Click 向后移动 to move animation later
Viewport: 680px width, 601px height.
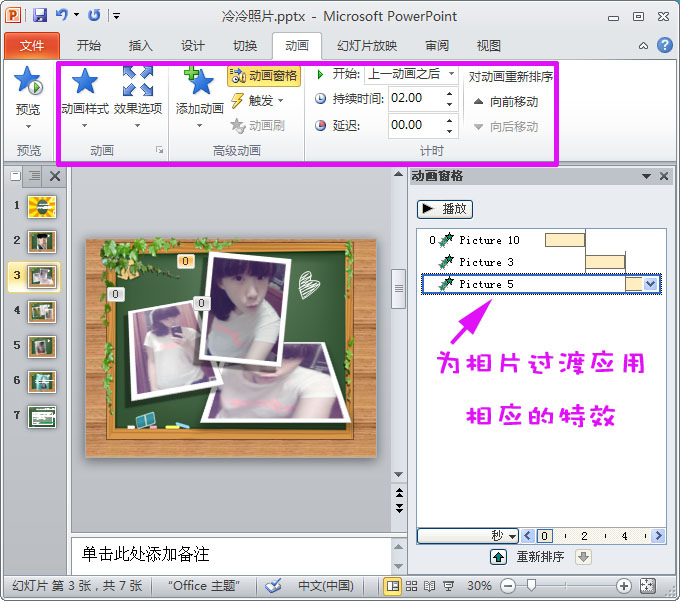(506, 127)
